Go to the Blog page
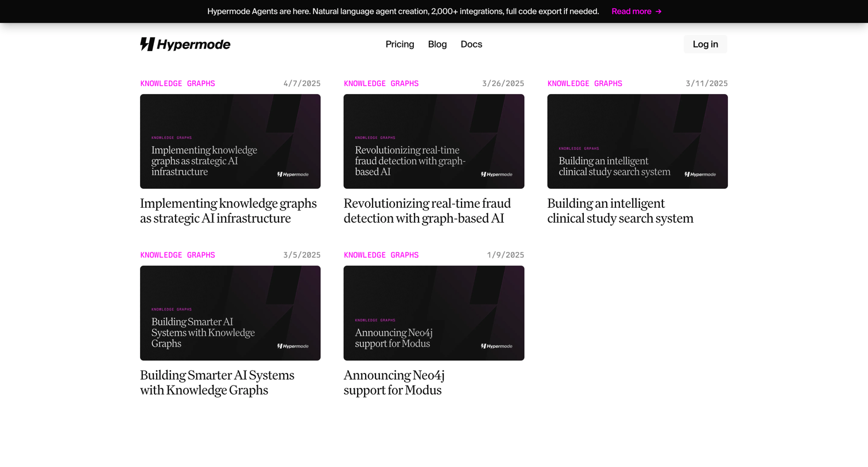Image resolution: width=868 pixels, height=467 pixels. [x=437, y=44]
